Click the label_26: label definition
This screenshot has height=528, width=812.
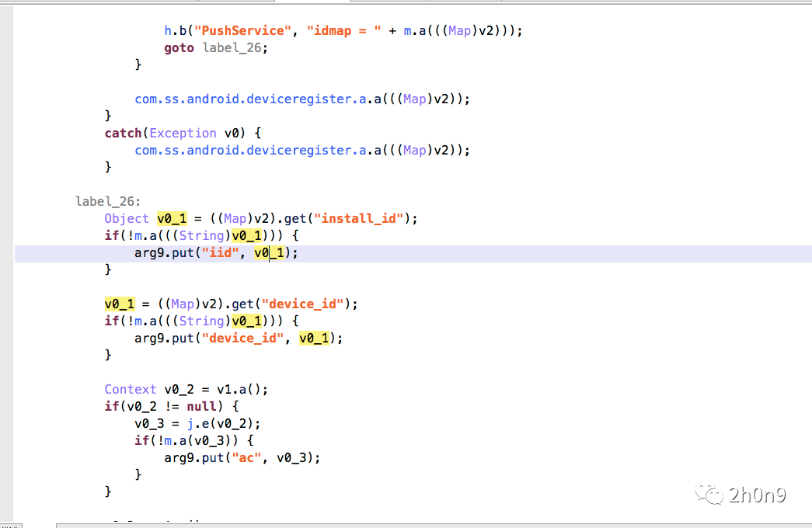click(x=108, y=201)
